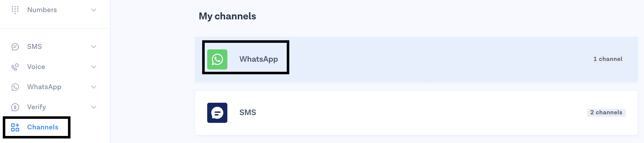
Task: Expand the SMS sidebar chevron
Action: 94,47
